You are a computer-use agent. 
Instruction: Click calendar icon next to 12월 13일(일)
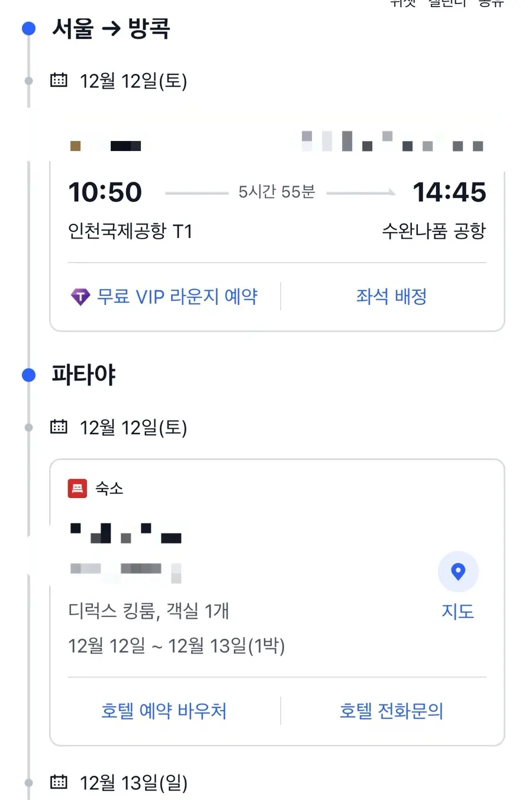click(x=59, y=782)
